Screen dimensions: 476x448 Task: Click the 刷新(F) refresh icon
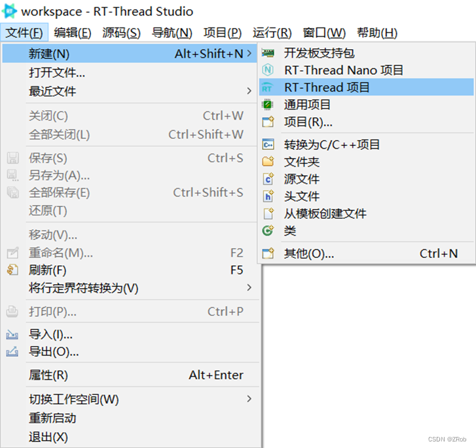point(12,270)
